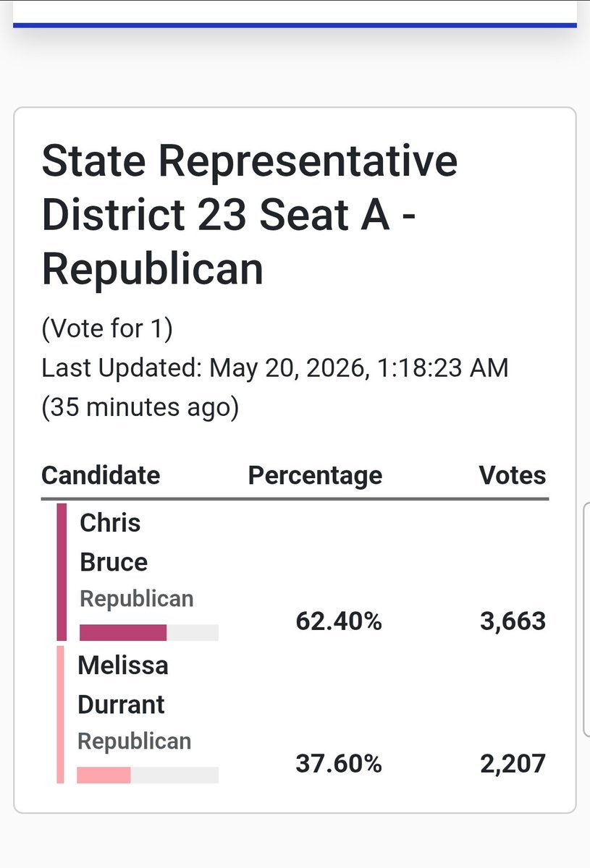The image size is (590, 868).
Task: Click the partially visible card on right edge
Action: point(586,620)
